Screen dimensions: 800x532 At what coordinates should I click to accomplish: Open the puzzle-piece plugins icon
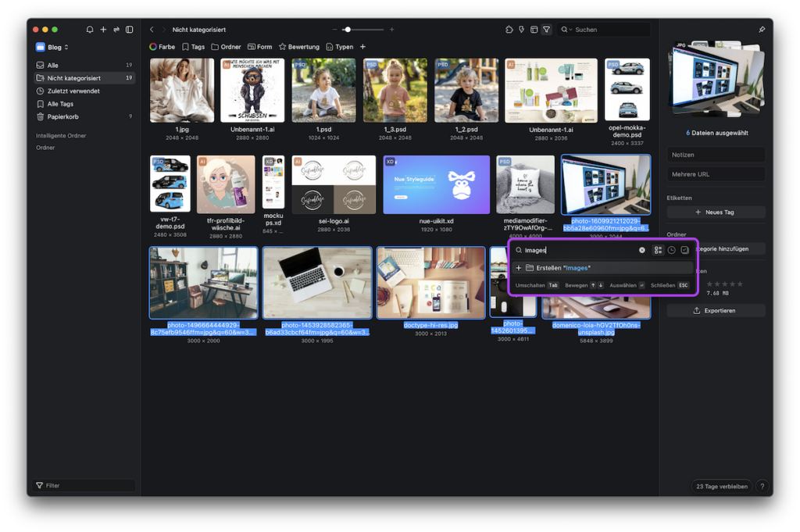point(509,30)
